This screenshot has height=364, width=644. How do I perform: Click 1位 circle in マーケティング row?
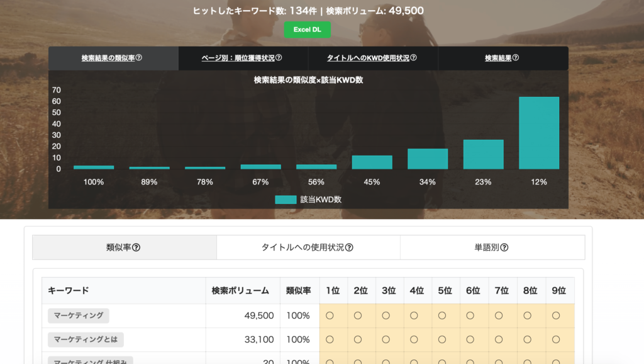[330, 316]
